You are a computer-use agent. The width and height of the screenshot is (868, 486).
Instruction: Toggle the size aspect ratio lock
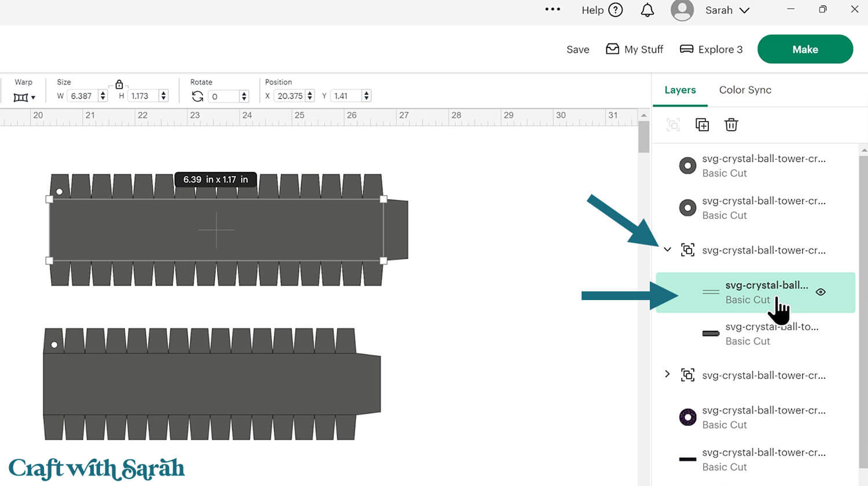tap(119, 85)
